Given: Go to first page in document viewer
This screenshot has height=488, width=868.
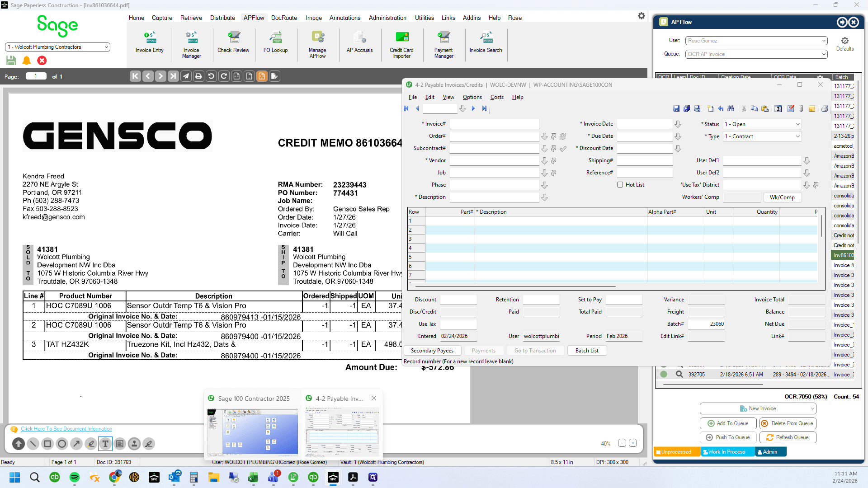Looking at the screenshot, I should [x=135, y=76].
